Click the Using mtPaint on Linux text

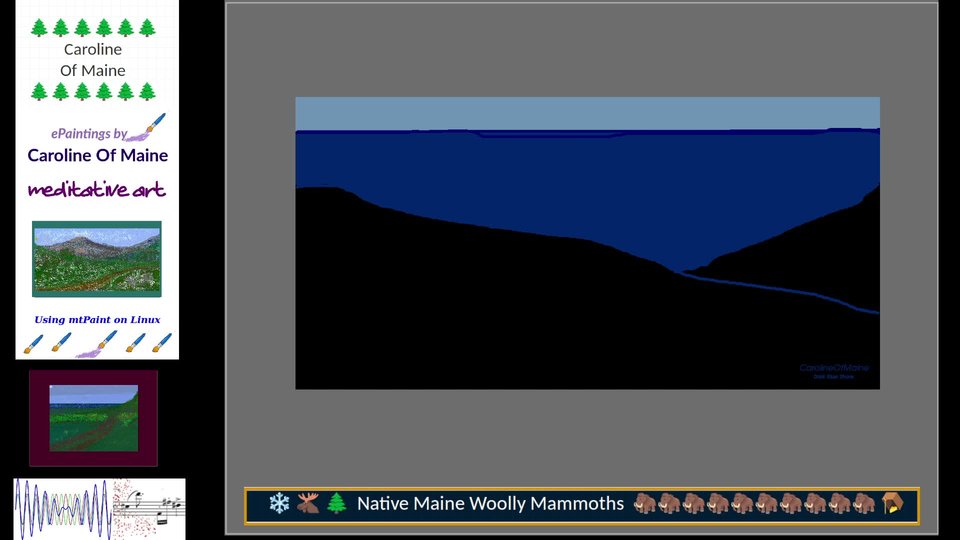[x=97, y=320]
